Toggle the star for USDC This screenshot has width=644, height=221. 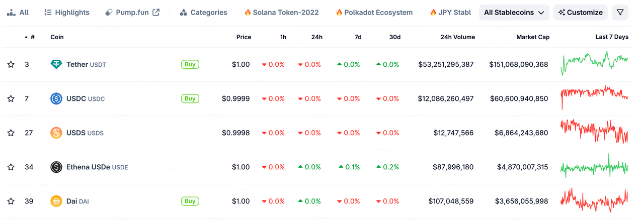11,98
